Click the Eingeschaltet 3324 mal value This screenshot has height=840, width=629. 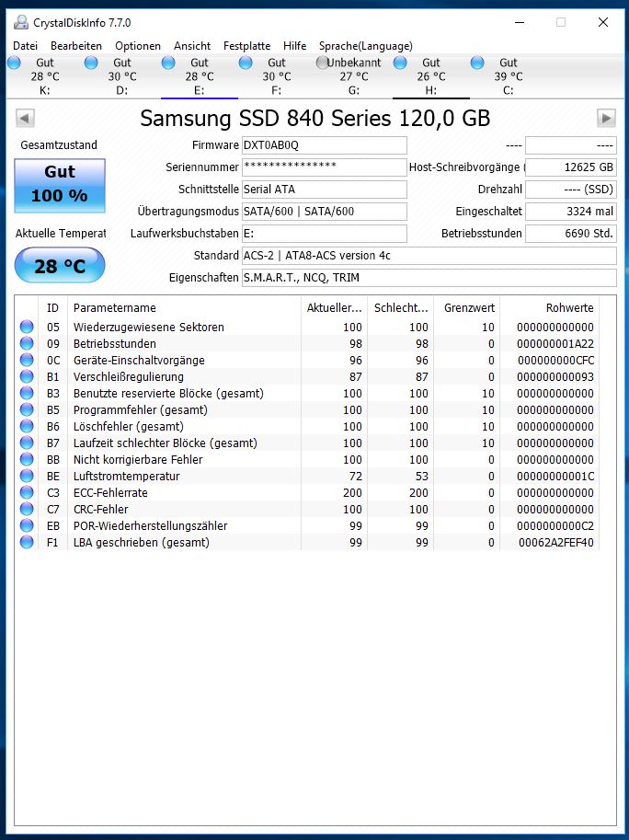tap(571, 211)
